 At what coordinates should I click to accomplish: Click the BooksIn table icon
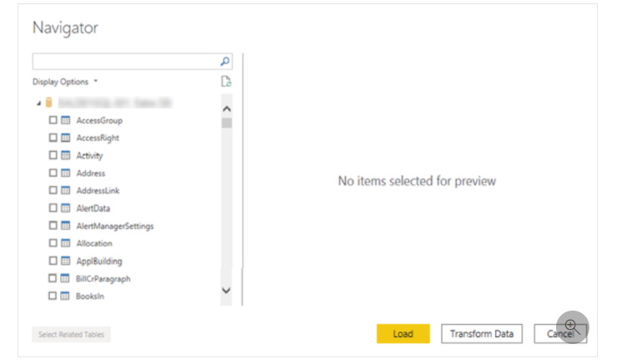coord(65,296)
